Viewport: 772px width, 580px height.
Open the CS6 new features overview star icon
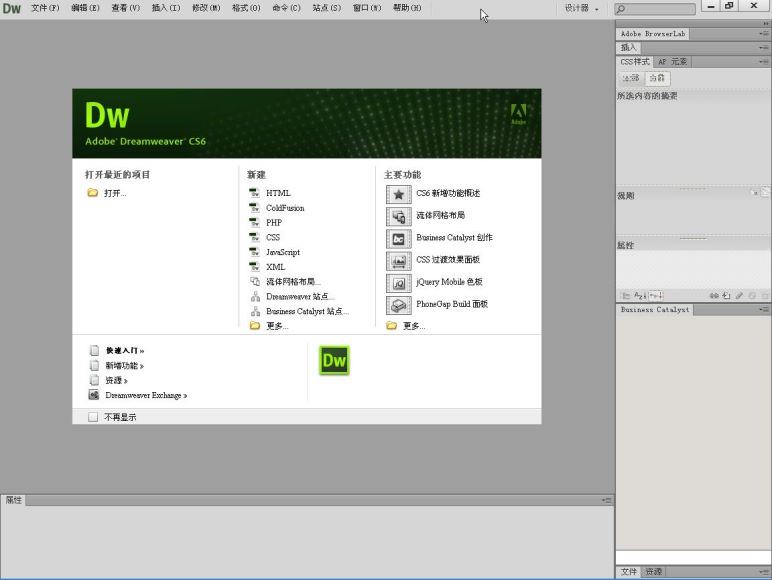coord(398,194)
